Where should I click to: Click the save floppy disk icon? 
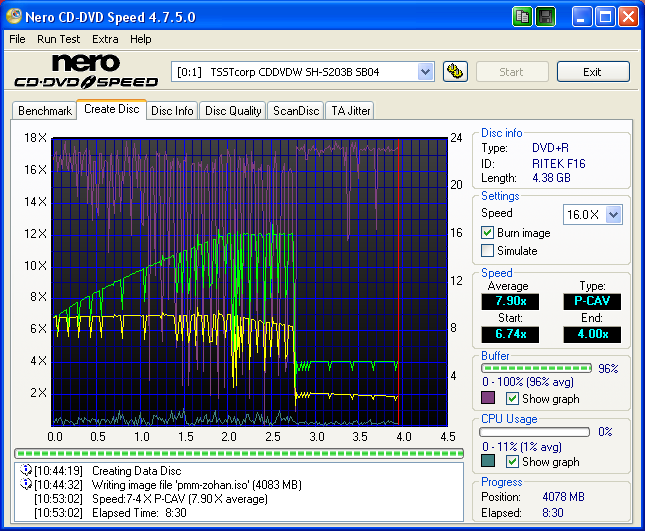tap(545, 17)
